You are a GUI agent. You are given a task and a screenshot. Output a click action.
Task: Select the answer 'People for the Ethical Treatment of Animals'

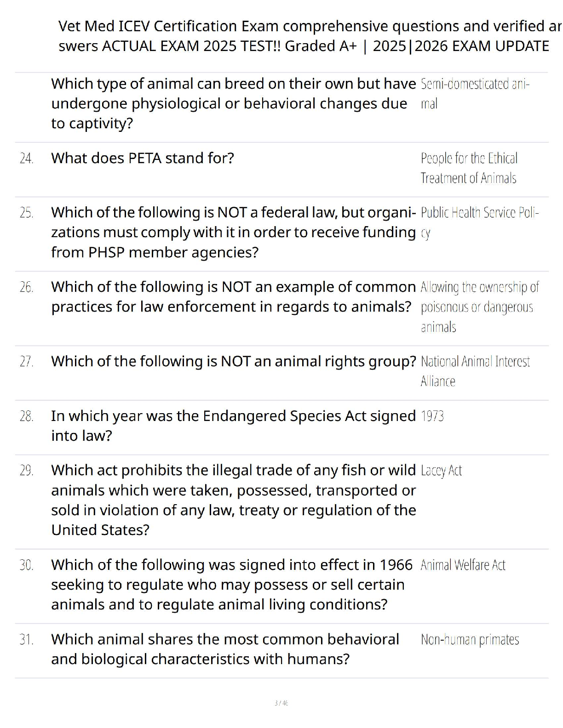point(469,168)
